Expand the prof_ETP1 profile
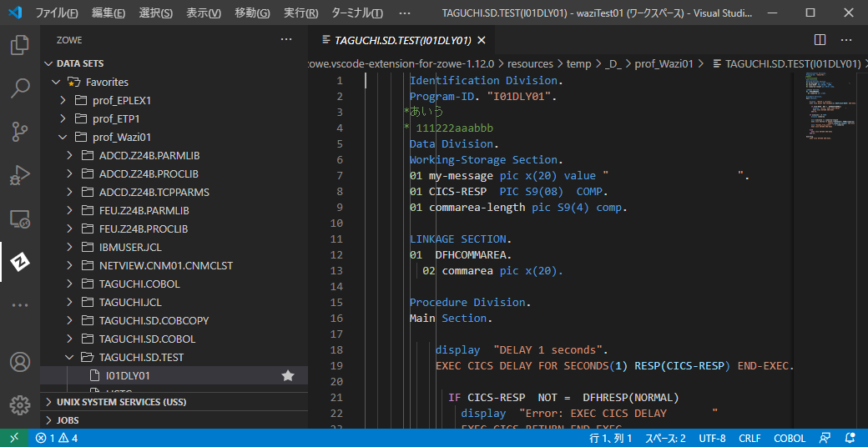Viewport: 868px width, 447px height. (x=63, y=119)
